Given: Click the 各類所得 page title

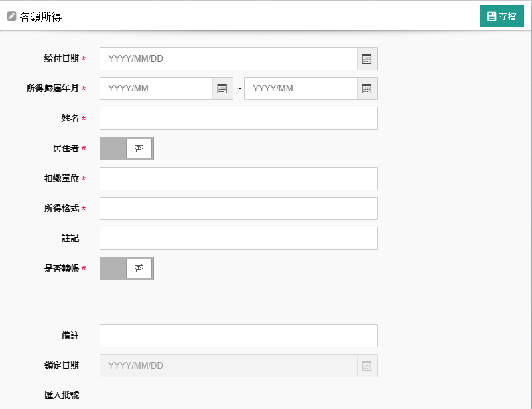Looking at the screenshot, I should (x=40, y=17).
